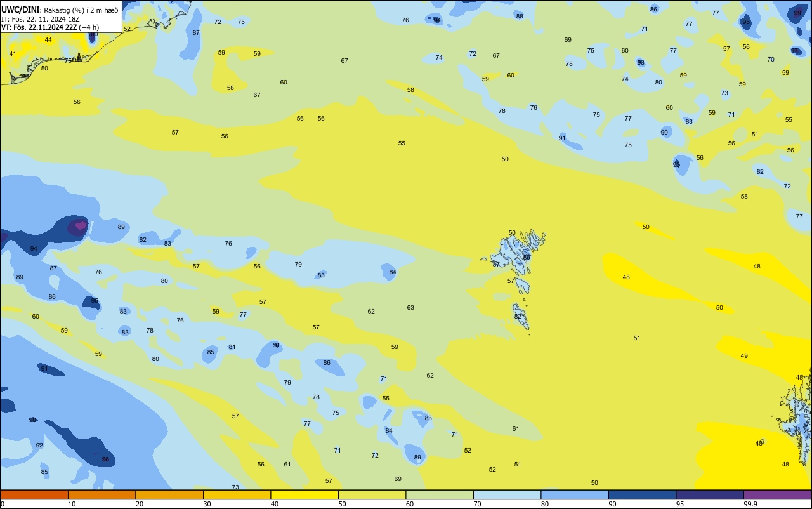Click the navy 95–99.9 legend swatch

pos(710,494)
